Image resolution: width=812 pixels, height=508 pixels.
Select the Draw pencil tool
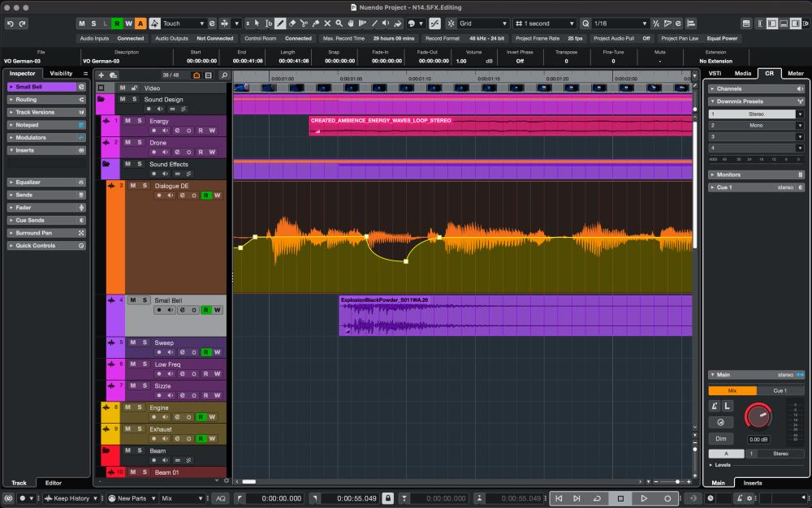click(x=280, y=24)
